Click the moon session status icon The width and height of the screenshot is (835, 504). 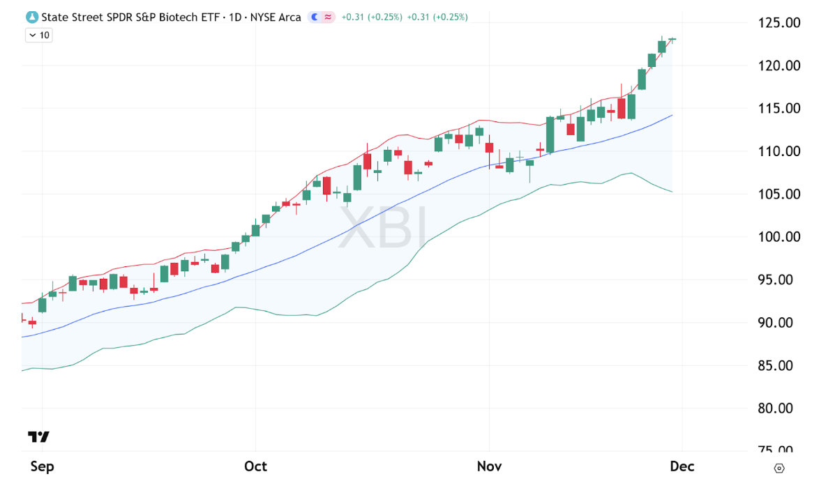click(315, 17)
